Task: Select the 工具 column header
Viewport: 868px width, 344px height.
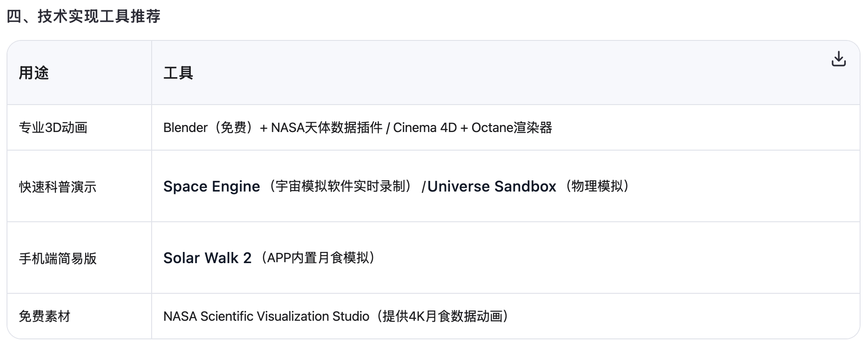Action: point(178,73)
